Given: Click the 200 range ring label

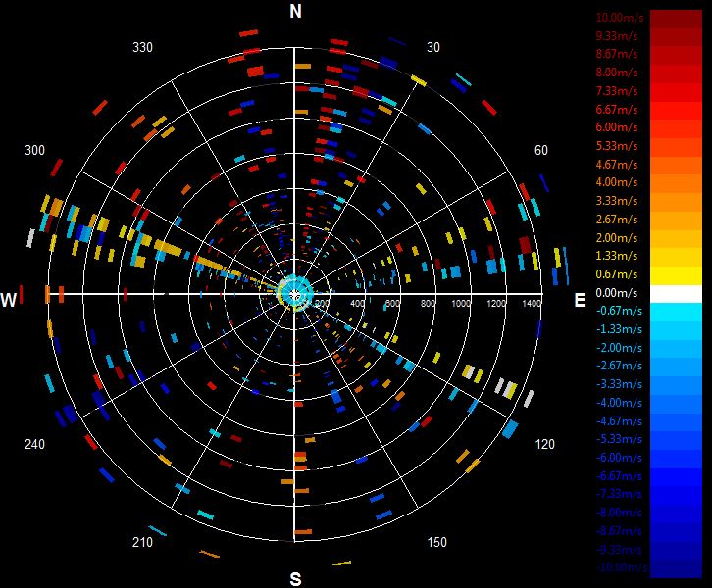Looking at the screenshot, I should [322, 303].
